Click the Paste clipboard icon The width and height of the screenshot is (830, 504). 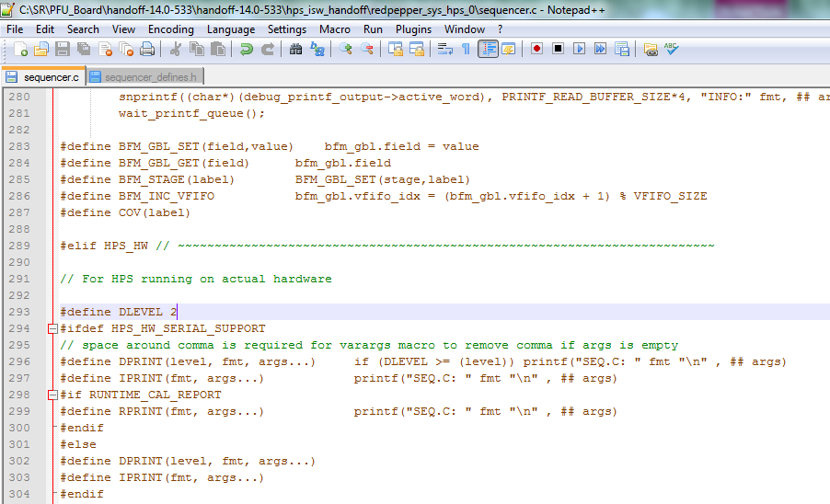[217, 49]
